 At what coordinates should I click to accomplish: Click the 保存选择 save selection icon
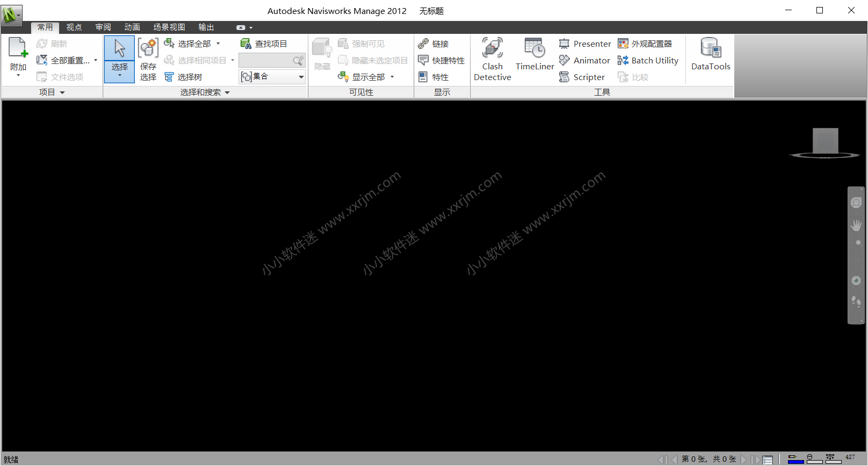pos(148,48)
